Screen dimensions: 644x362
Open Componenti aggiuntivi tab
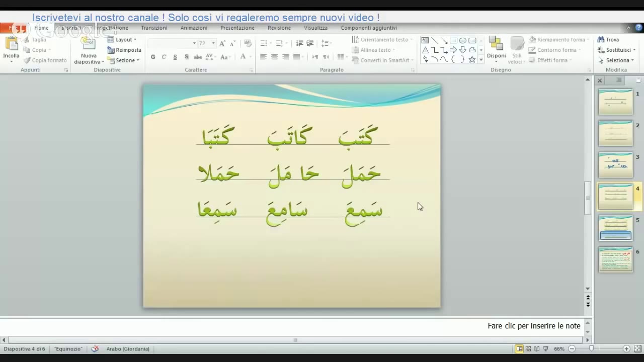369,28
